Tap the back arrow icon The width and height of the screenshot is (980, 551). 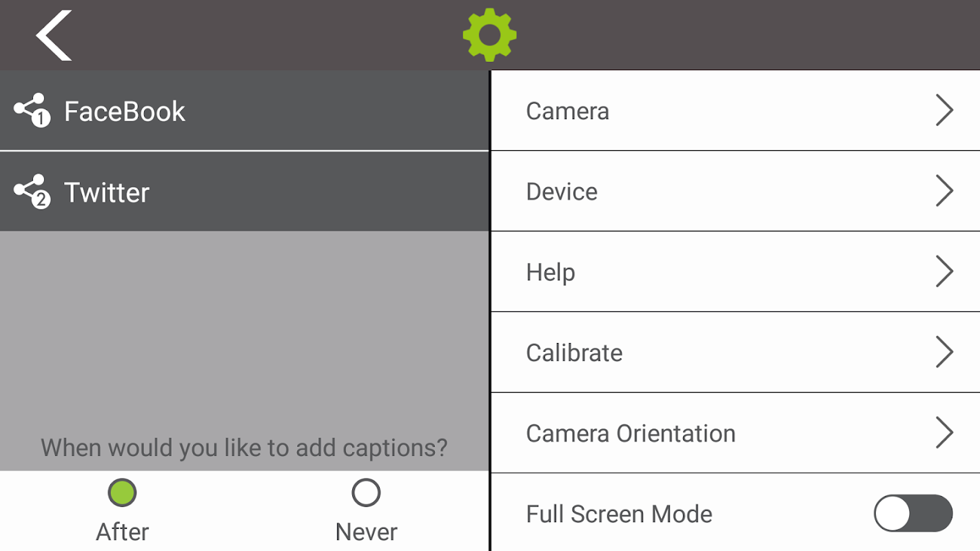(x=54, y=35)
